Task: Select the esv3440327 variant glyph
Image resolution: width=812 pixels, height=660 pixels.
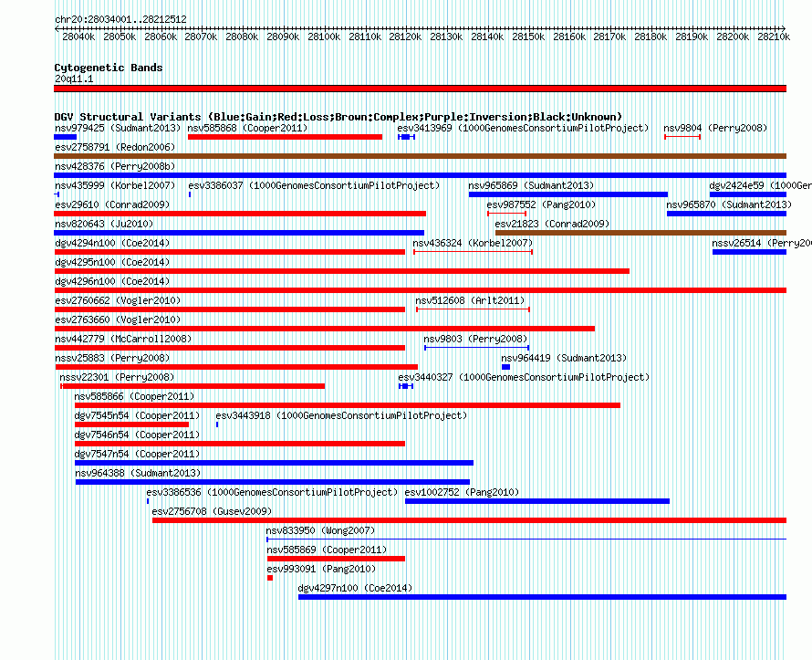Action: pos(406,386)
